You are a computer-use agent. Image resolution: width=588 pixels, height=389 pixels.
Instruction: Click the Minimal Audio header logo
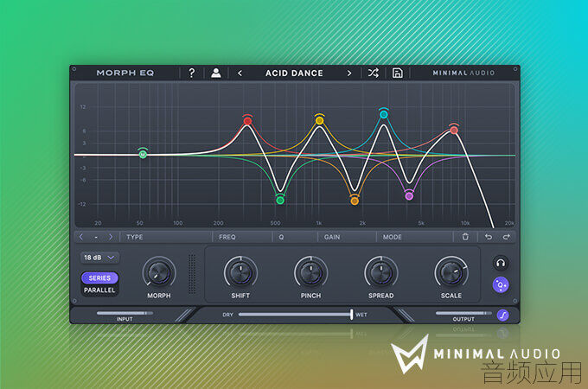[463, 73]
